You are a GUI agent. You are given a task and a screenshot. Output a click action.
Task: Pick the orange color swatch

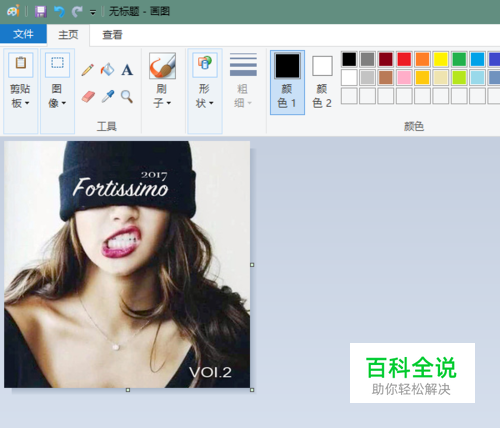423,59
